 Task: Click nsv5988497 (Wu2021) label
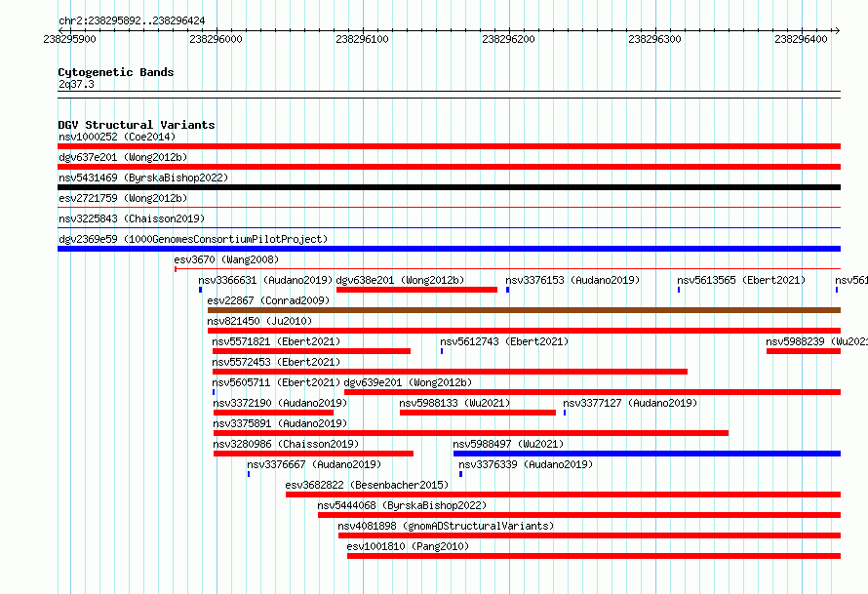tap(508, 444)
